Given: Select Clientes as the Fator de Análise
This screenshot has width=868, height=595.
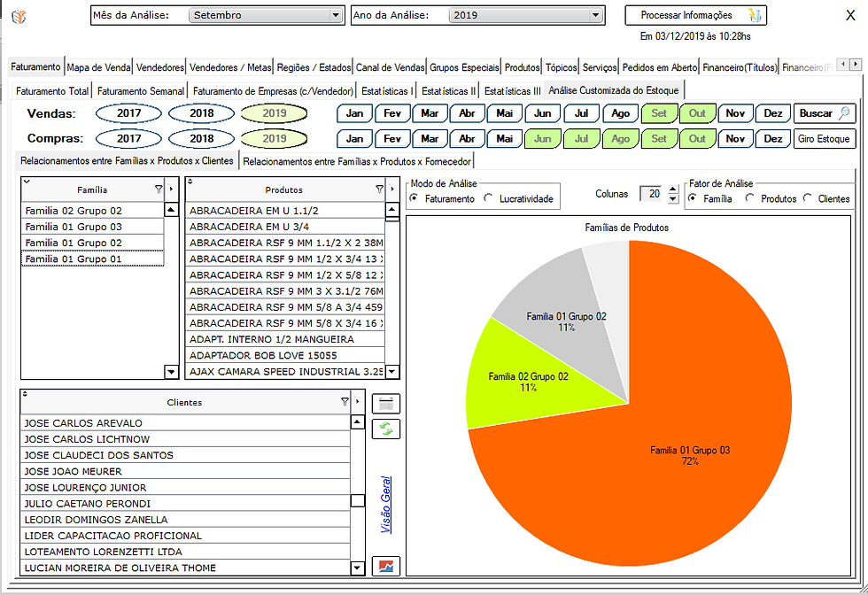Looking at the screenshot, I should pos(807,198).
